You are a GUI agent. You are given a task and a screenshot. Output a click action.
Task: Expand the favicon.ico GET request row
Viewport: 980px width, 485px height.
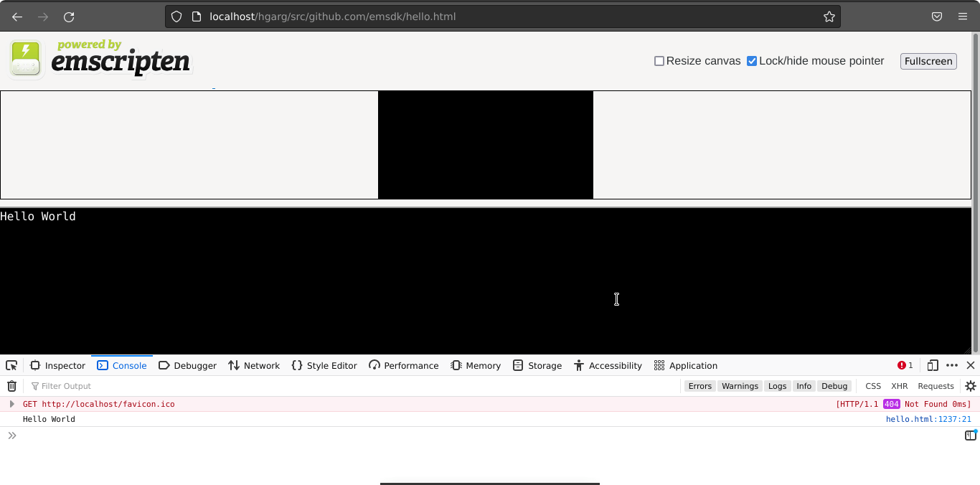[11, 404]
